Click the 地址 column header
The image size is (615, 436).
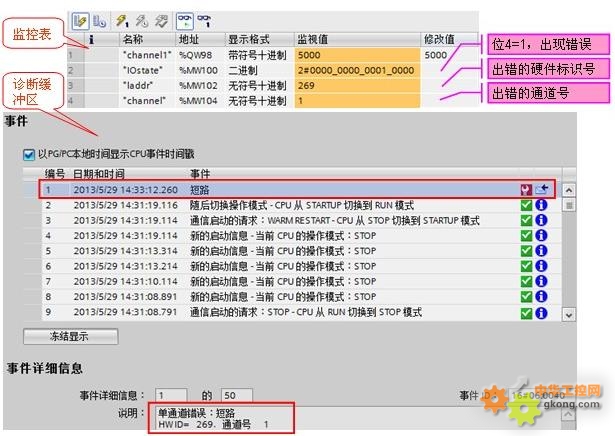tap(200, 39)
